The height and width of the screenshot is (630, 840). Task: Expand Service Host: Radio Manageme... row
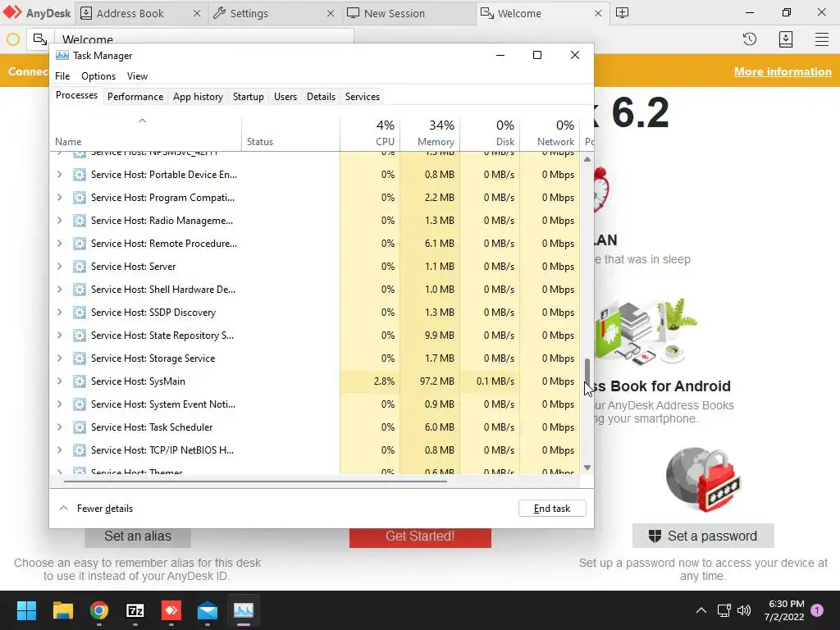pos(59,220)
